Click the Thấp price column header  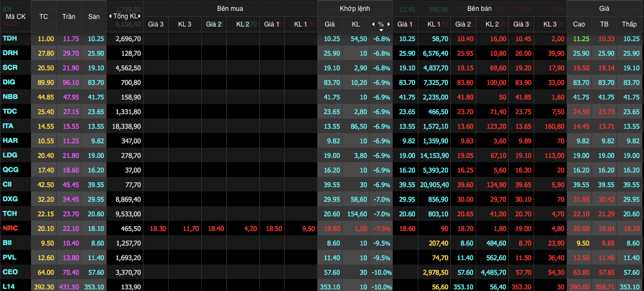click(629, 24)
